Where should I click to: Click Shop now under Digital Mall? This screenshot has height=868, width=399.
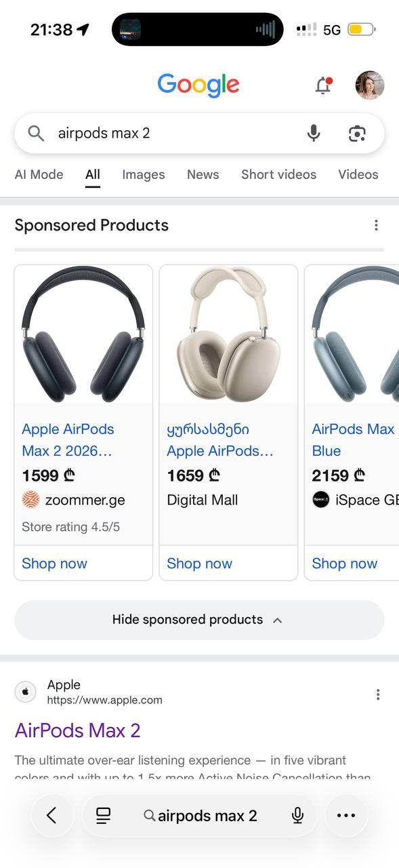(x=200, y=564)
